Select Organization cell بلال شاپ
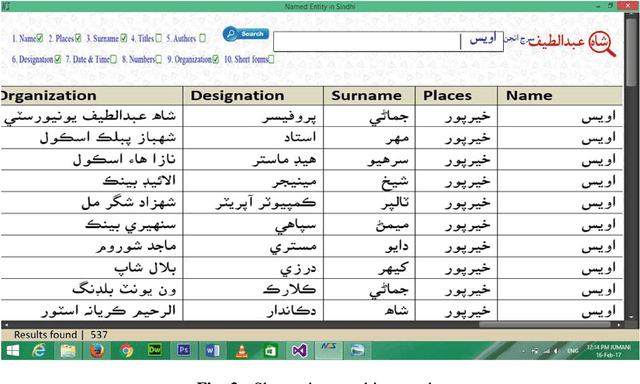This screenshot has height=384, width=640. pyautogui.click(x=92, y=268)
